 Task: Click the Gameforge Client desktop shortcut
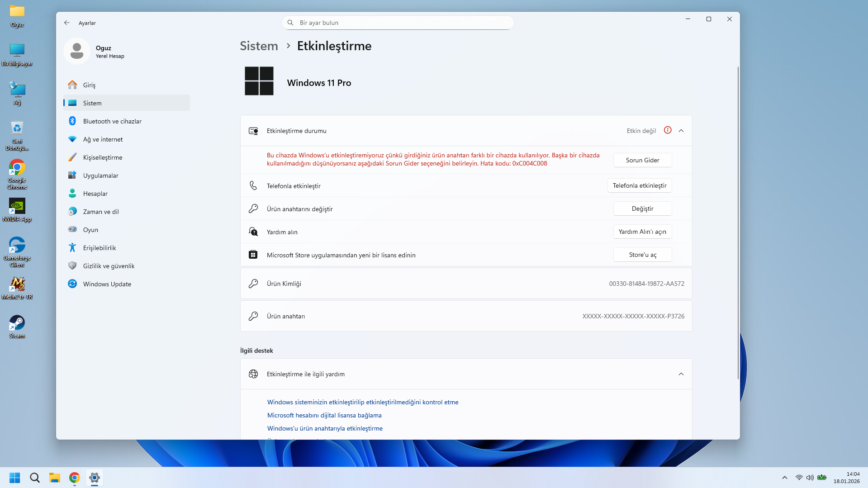pyautogui.click(x=17, y=252)
